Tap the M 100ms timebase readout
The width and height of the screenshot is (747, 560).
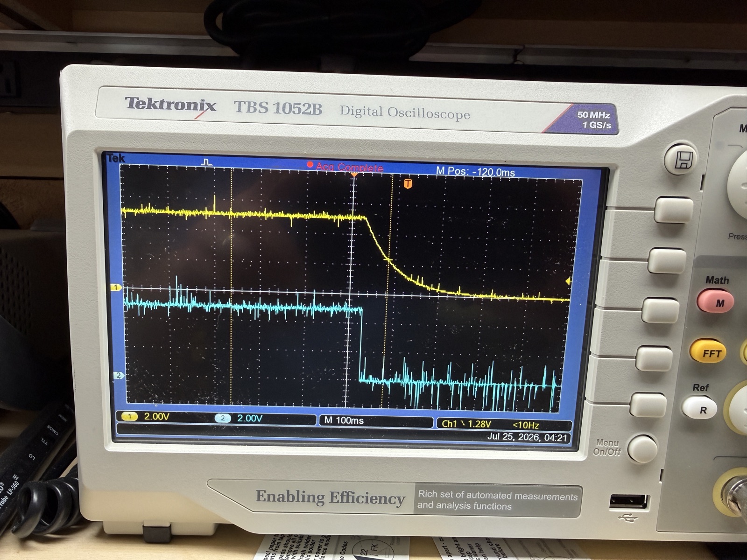344,420
